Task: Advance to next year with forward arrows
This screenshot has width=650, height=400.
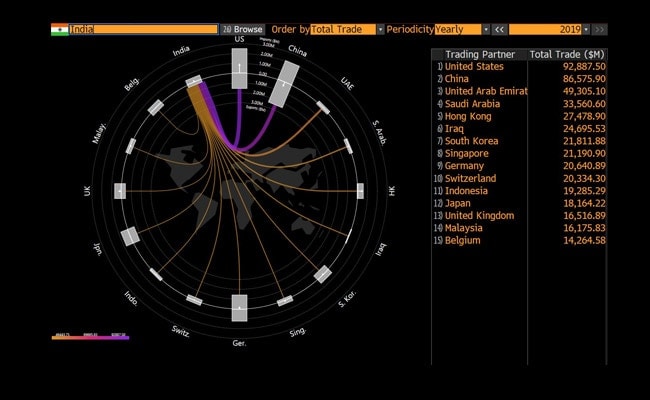Action: point(599,30)
